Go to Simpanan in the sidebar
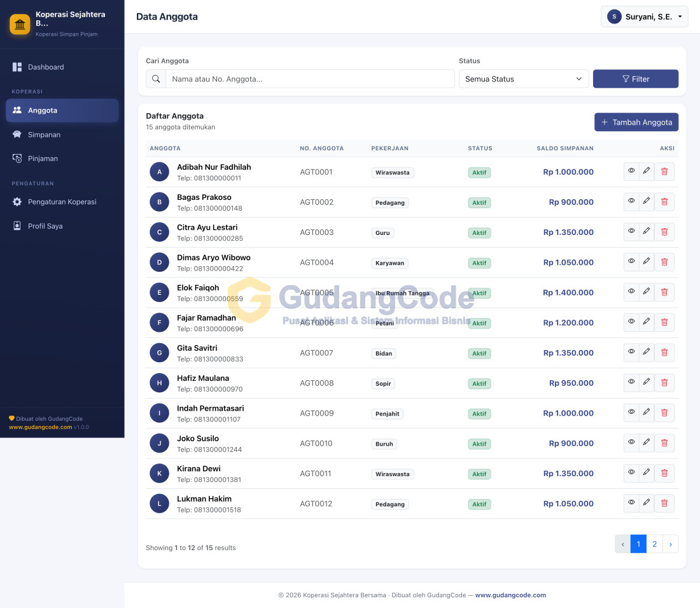 click(62, 134)
